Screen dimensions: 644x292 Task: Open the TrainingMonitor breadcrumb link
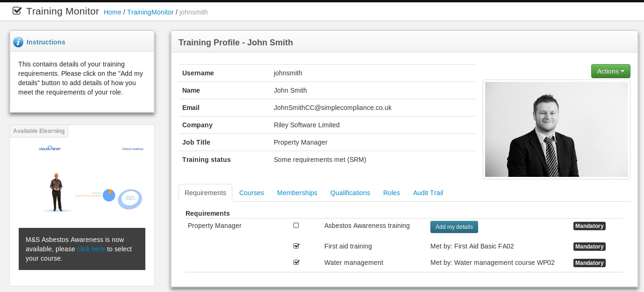150,12
